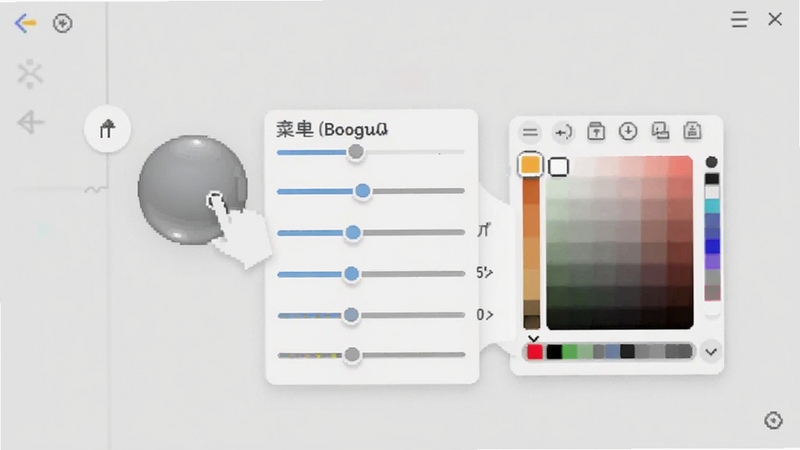The height and width of the screenshot is (450, 800).
Task: Click the slider's blue handle beside value "5>"
Action: click(351, 274)
